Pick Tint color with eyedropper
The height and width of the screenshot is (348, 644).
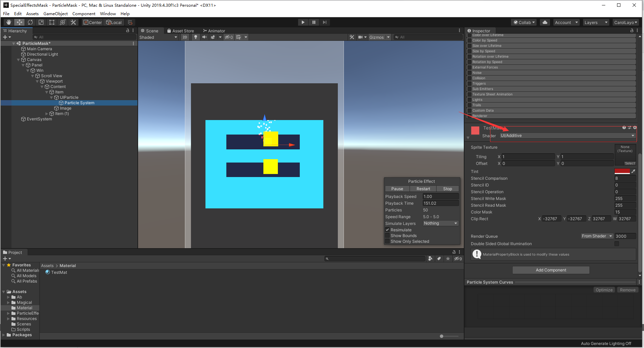pyautogui.click(x=633, y=171)
